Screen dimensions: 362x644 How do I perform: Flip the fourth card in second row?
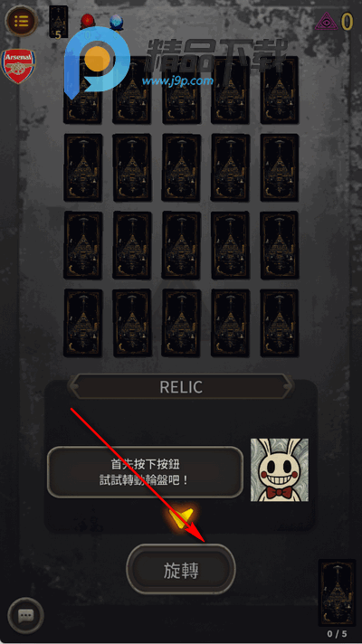[231, 167]
